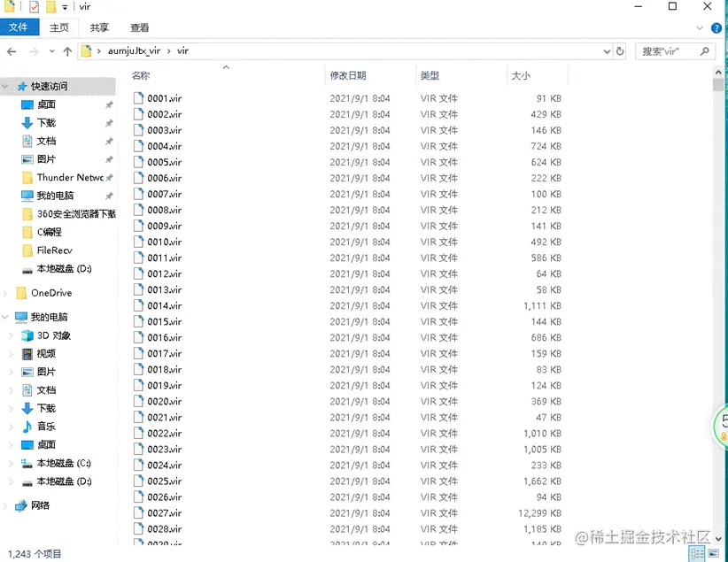Click the 0010.vir file icon
The width and height of the screenshot is (728, 562).
coord(138,242)
